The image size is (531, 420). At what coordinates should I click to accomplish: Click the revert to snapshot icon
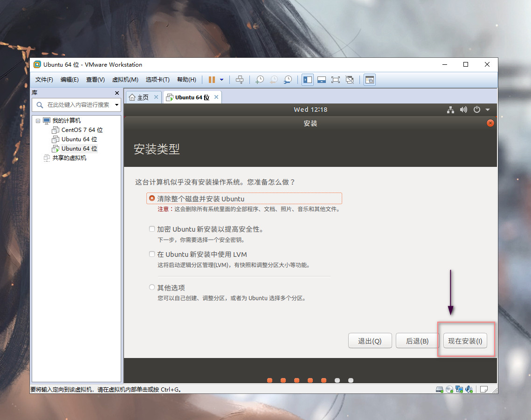click(x=274, y=80)
